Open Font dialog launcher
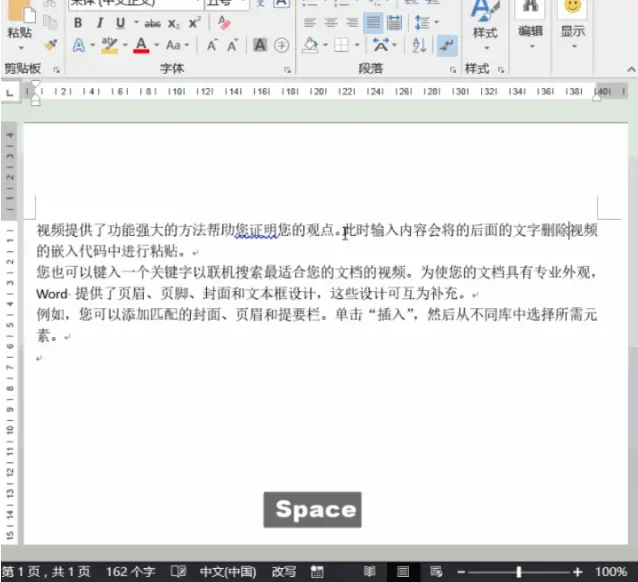This screenshot has height=582, width=638. coord(287,70)
